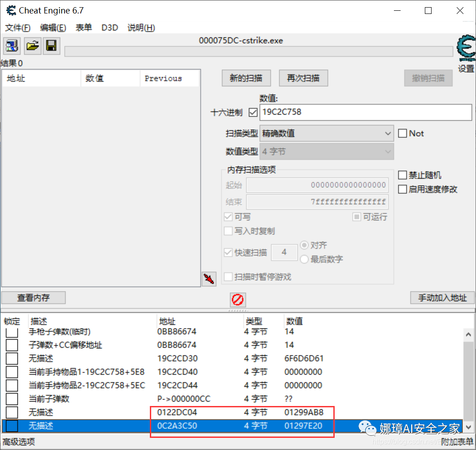The width and height of the screenshot is (476, 450).
Task: Enable the Not checkbox
Action: tap(402, 133)
